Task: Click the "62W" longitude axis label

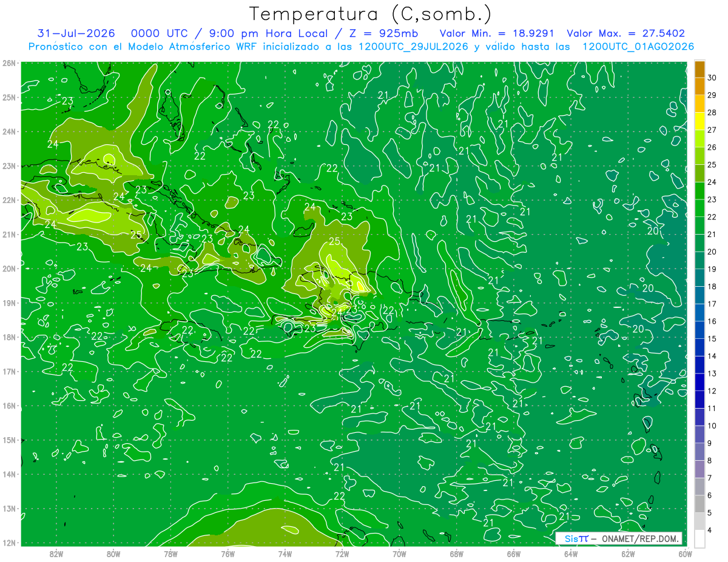Action: 628,554
